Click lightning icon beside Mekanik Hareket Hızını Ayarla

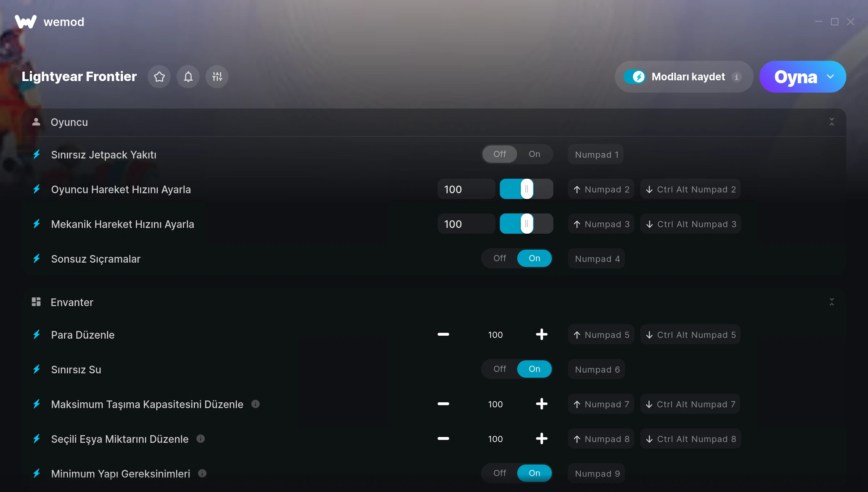point(37,224)
